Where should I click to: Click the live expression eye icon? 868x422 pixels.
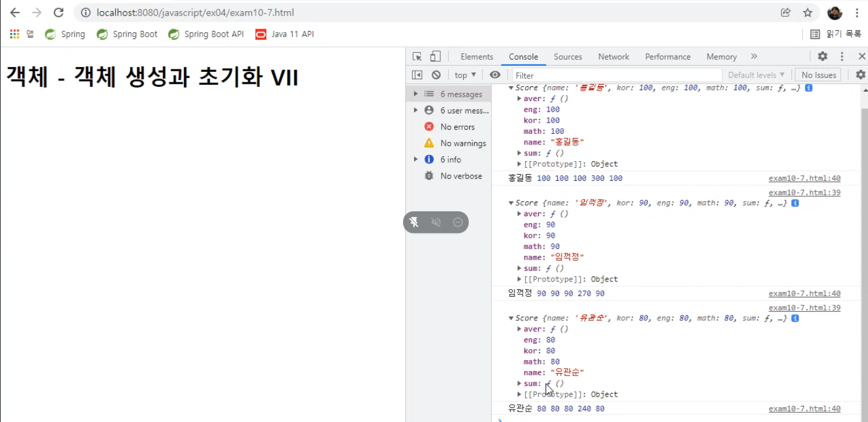click(x=495, y=75)
